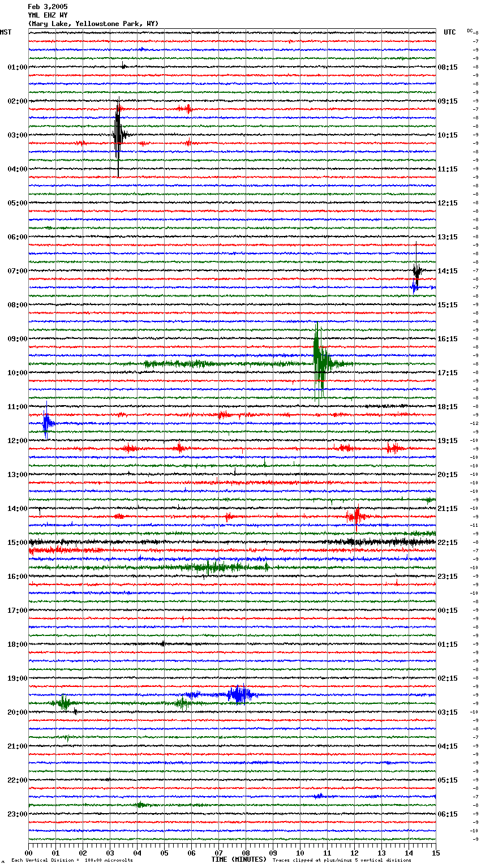Screen dimensions: 481x868
Task: Click the '04:15' UTC time label
Action: point(448,746)
